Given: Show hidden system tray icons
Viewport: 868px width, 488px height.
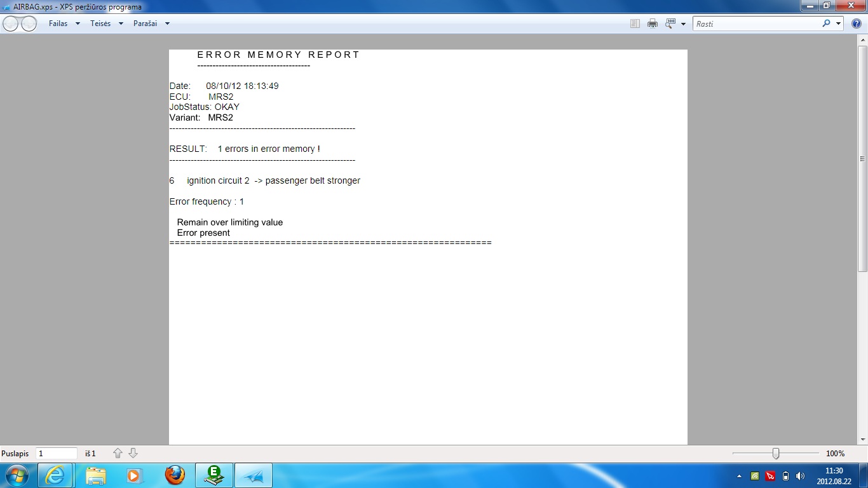Looking at the screenshot, I should pyautogui.click(x=739, y=476).
